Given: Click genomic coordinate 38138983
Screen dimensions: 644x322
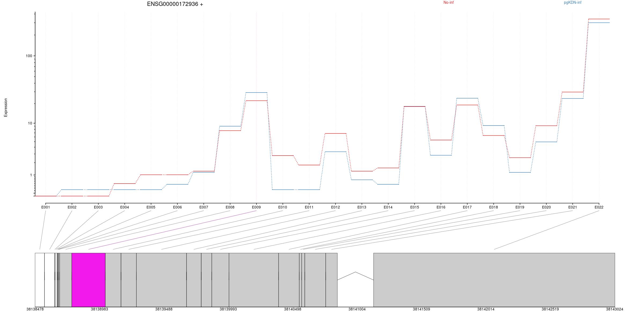Looking at the screenshot, I should (99, 309).
